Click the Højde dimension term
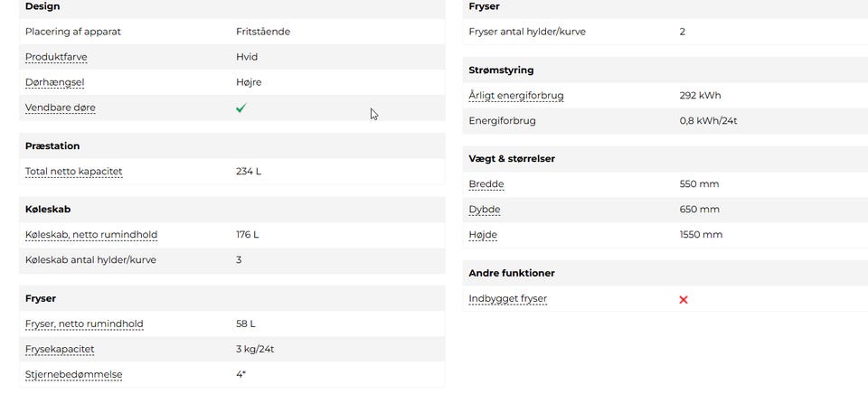The image size is (868, 394). click(x=483, y=235)
